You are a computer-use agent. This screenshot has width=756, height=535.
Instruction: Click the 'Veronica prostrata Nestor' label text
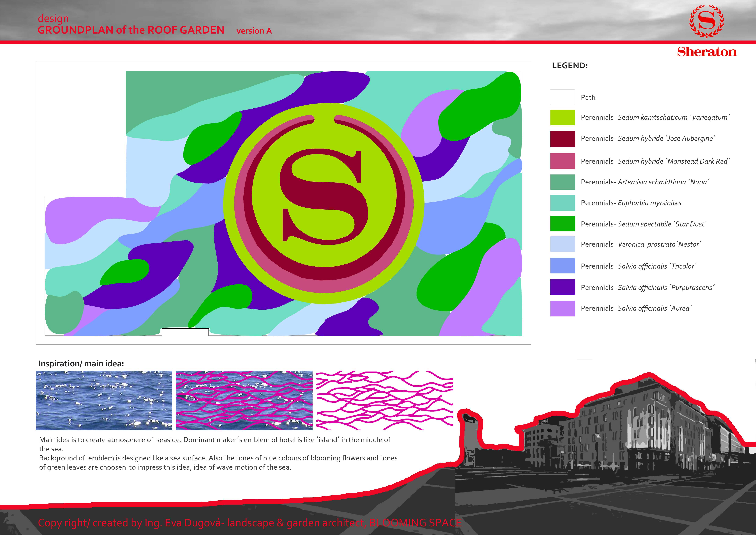(x=641, y=244)
